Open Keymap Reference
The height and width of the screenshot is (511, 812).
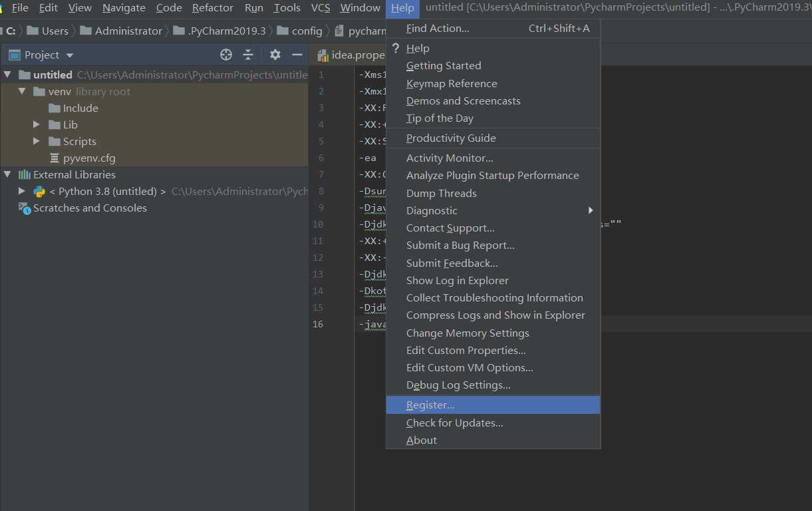493,83
